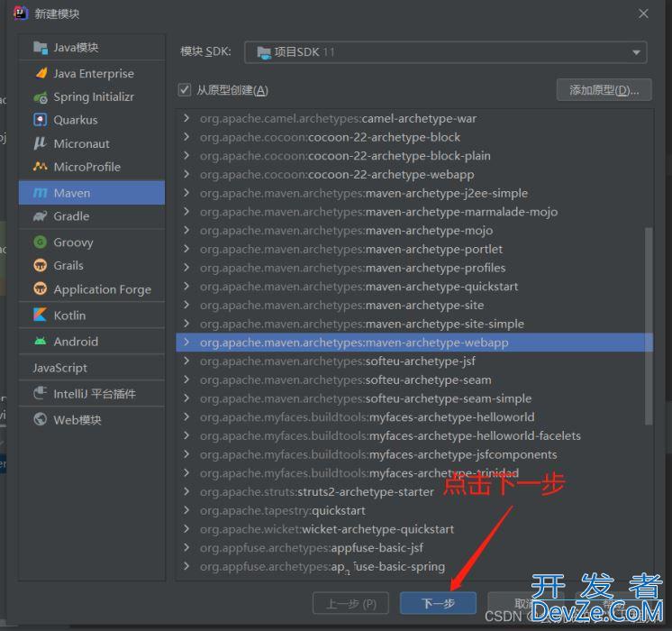Click the Spring Initializr leaf icon
672x631 pixels.
pyautogui.click(x=41, y=97)
